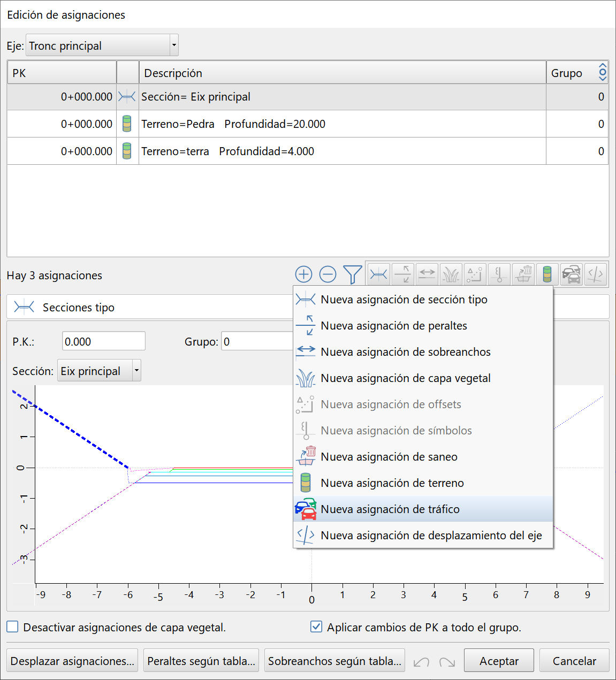The height and width of the screenshot is (680, 616).
Task: Toggle the section type filter icon in toolbar
Action: [379, 274]
